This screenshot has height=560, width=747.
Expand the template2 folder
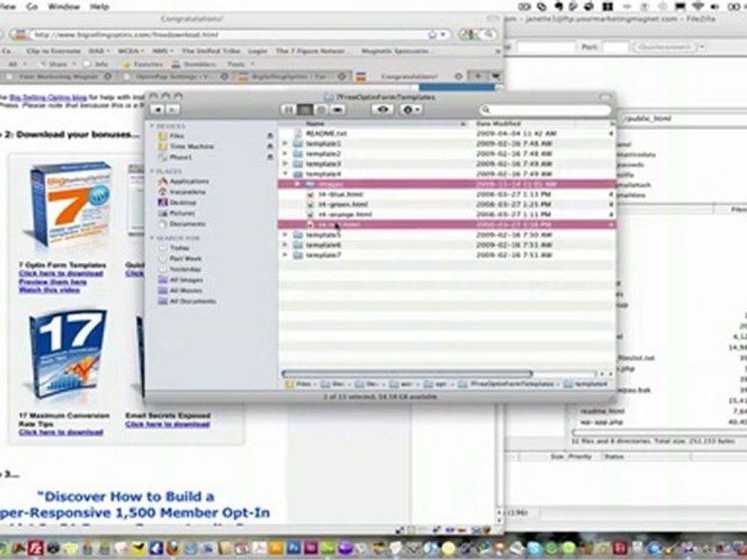click(x=286, y=153)
